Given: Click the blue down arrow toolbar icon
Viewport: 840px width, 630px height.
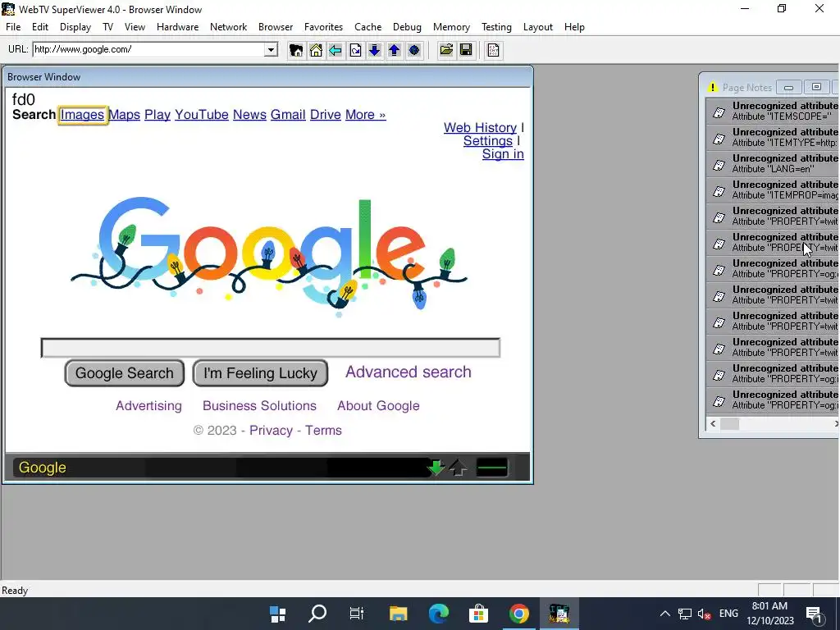Looking at the screenshot, I should 374,50.
